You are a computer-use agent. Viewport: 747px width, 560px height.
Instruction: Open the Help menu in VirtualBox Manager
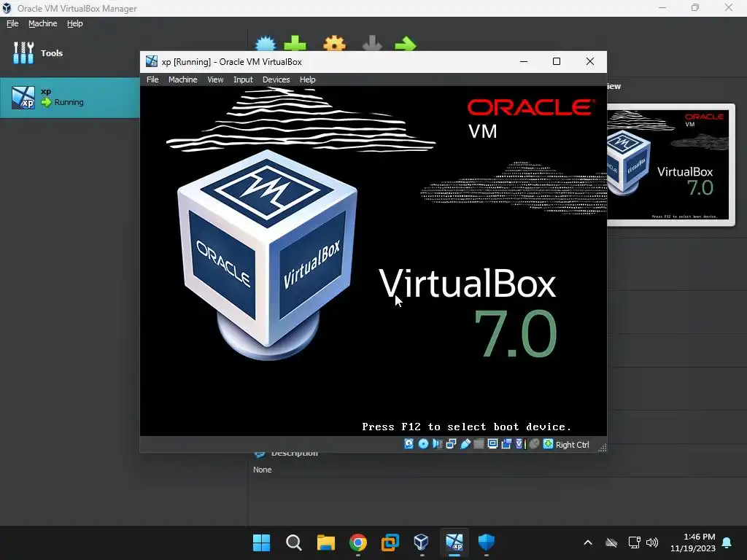75,23
